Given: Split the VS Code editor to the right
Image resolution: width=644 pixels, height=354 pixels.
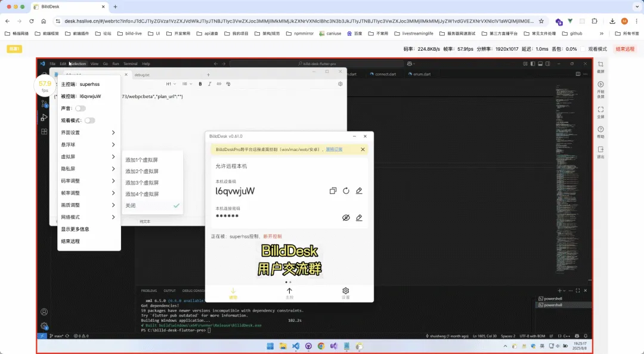Looking at the screenshot, I should (578, 74).
